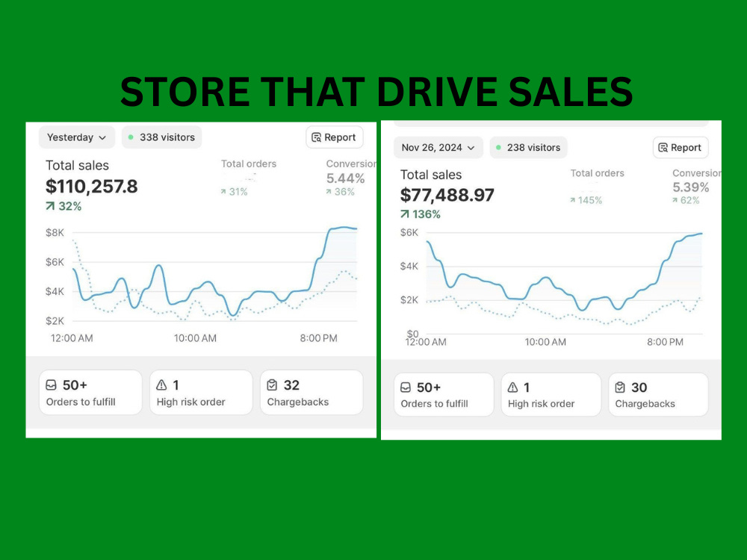Open 50+ Orders to fulfill in right panel

(x=444, y=394)
